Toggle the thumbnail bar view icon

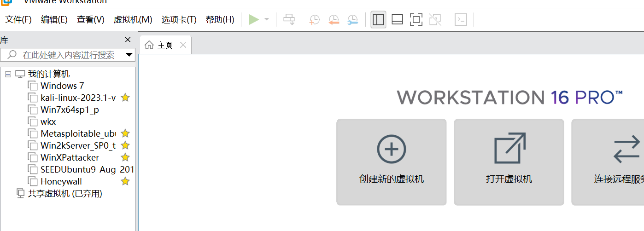click(397, 20)
